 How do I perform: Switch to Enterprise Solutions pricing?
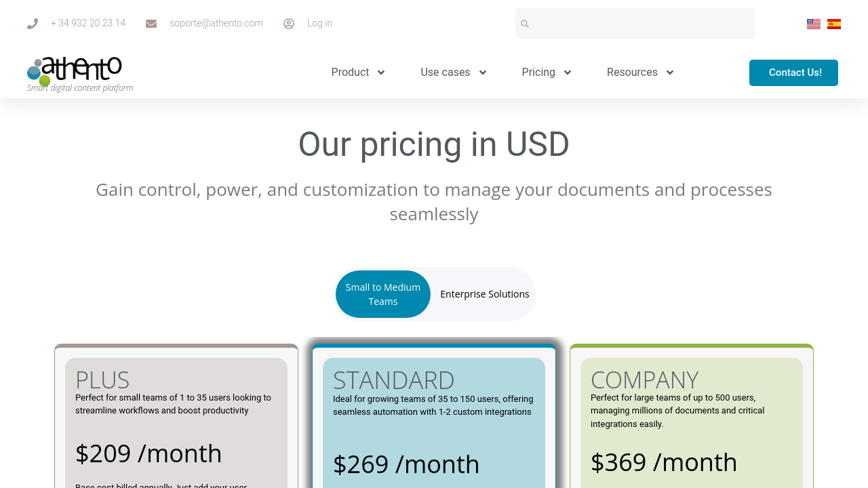point(484,294)
